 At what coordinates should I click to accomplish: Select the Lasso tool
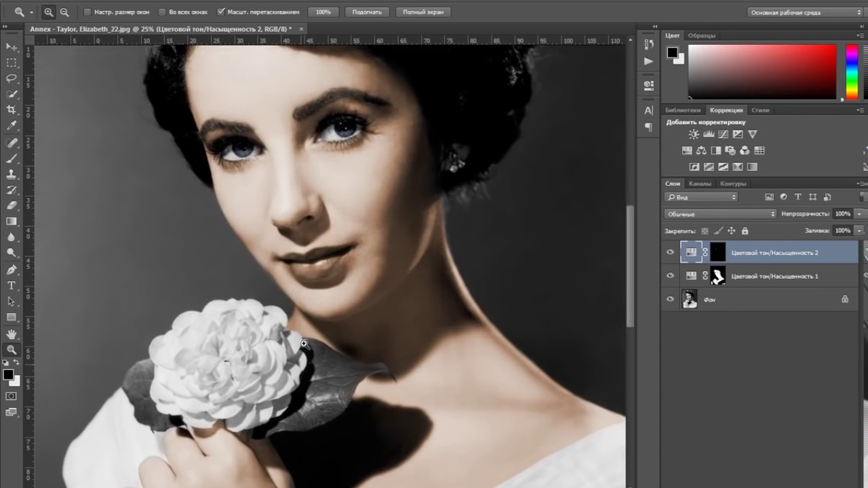pos(12,79)
